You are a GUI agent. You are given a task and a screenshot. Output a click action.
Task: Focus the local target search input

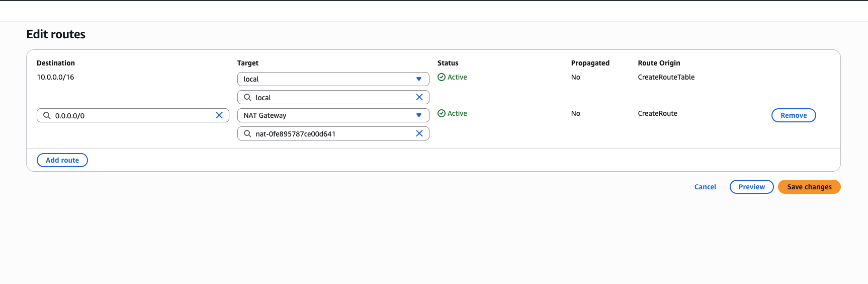(x=332, y=97)
